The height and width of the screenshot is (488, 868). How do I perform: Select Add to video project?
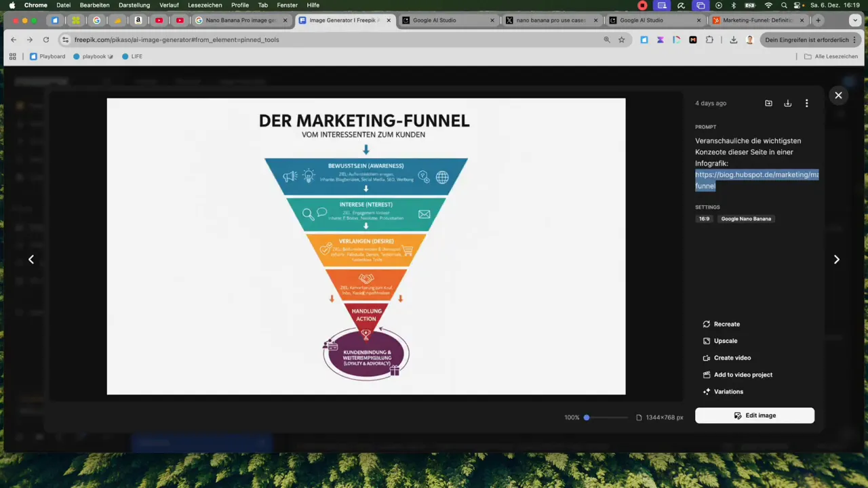pyautogui.click(x=743, y=374)
